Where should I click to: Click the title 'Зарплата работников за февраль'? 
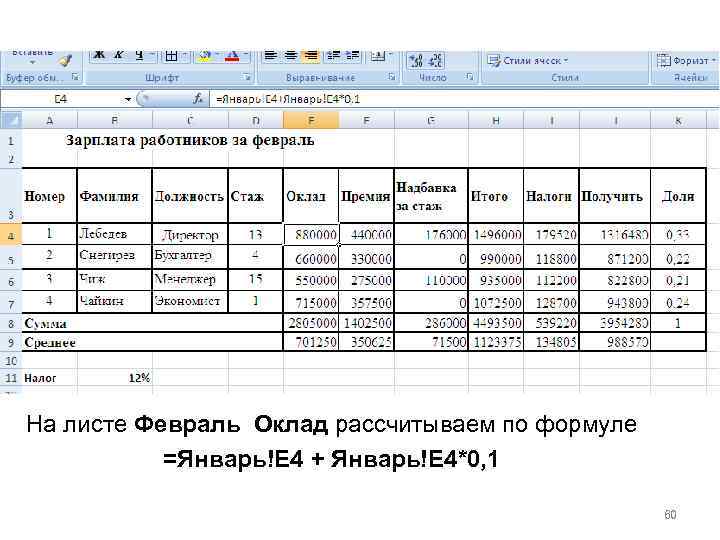coord(190,140)
